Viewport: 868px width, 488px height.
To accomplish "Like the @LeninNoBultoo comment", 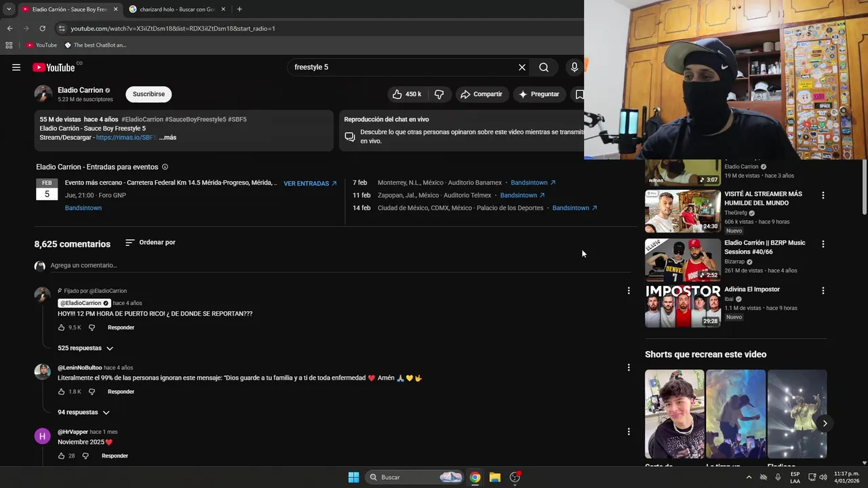I will (x=61, y=392).
